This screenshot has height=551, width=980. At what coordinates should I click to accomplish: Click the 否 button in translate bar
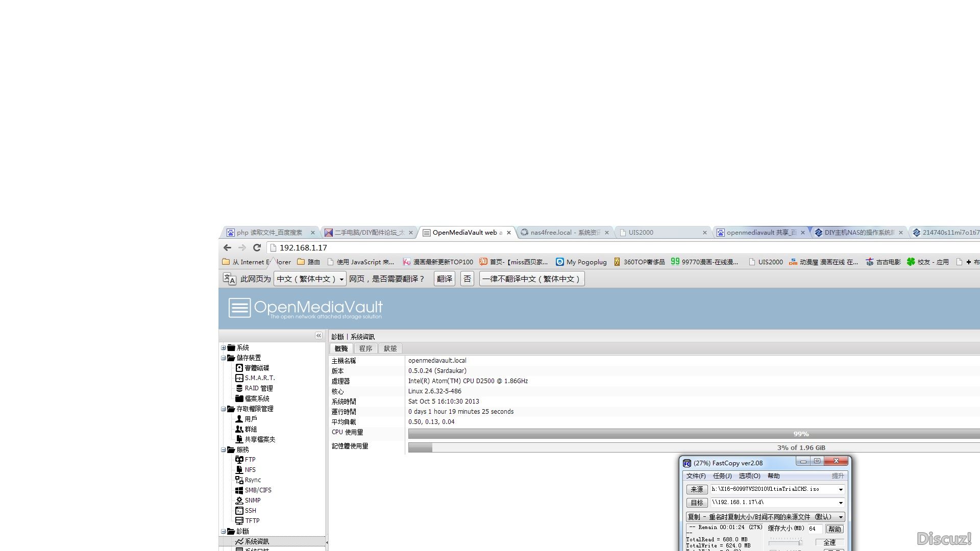coord(467,279)
